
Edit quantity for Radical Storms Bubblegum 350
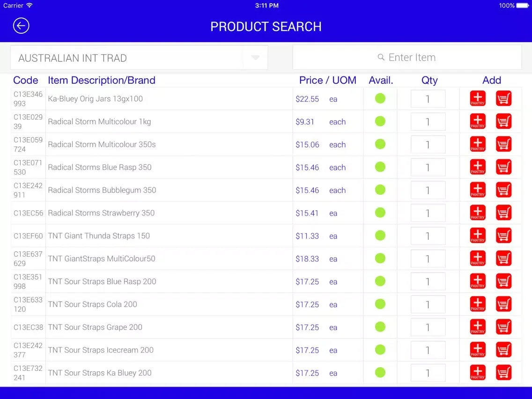coord(428,190)
